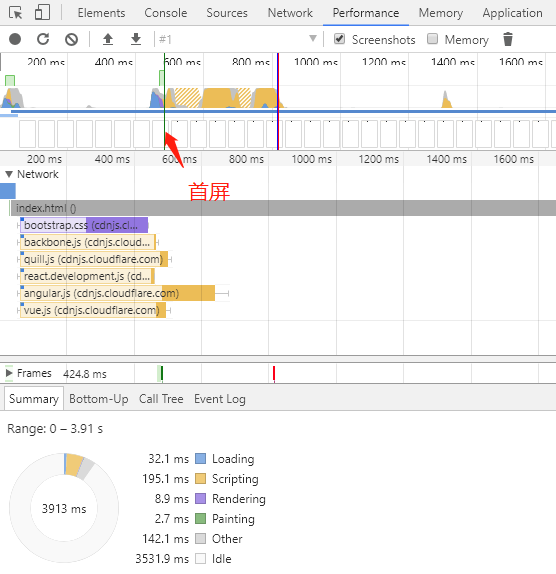This screenshot has width=556, height=574.
Task: Start recording with the record button
Action: [x=15, y=39]
